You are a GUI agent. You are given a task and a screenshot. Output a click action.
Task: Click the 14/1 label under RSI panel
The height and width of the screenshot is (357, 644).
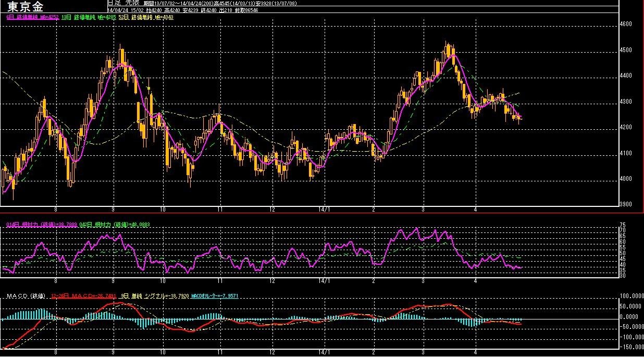324,280
